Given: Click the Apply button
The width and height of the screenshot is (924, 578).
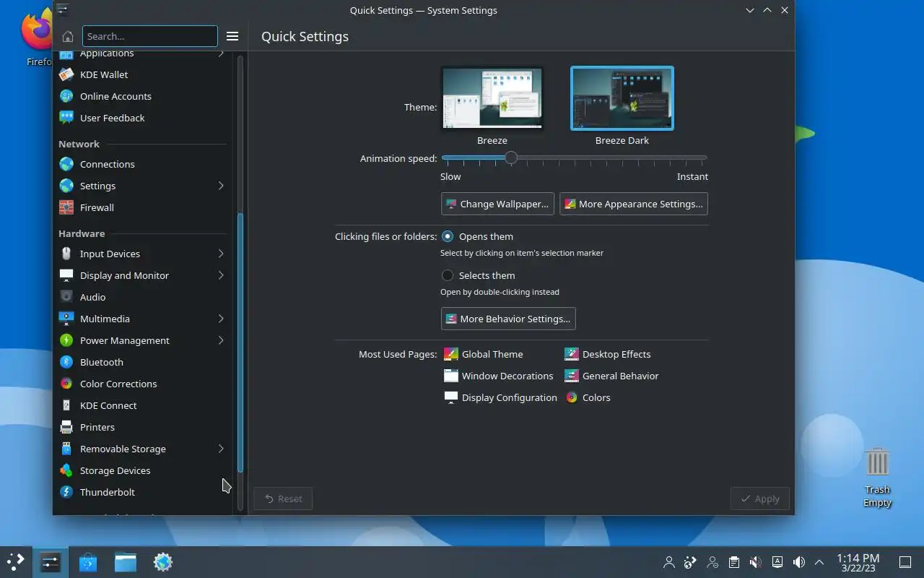Looking at the screenshot, I should (x=759, y=499).
